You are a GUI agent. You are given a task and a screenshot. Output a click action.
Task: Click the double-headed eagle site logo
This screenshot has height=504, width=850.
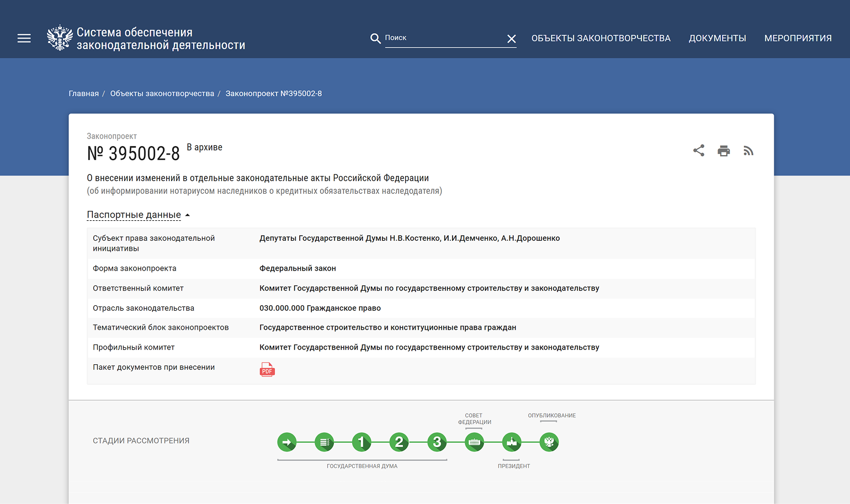60,38
